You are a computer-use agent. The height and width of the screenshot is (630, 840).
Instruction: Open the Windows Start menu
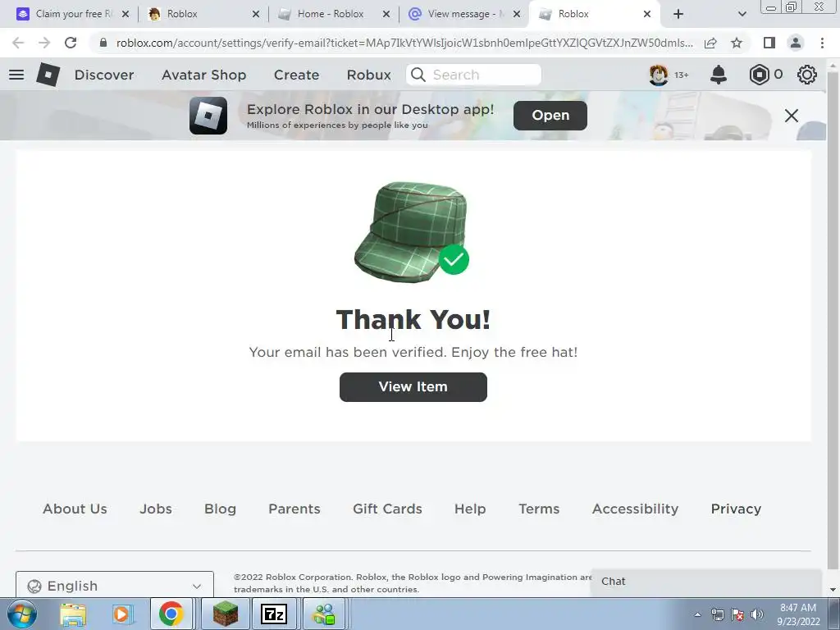click(22, 614)
